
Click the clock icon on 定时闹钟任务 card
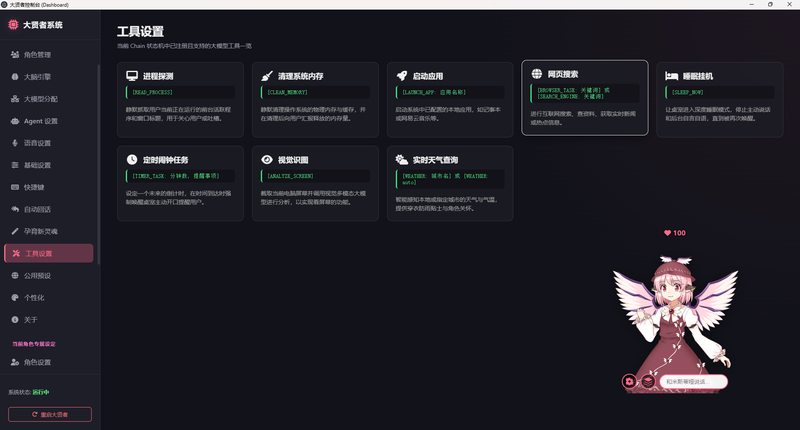132,160
